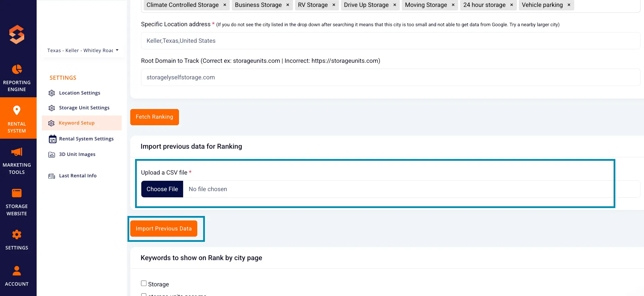Tick the Storage keyword checkbox
644x296 pixels.
point(144,283)
